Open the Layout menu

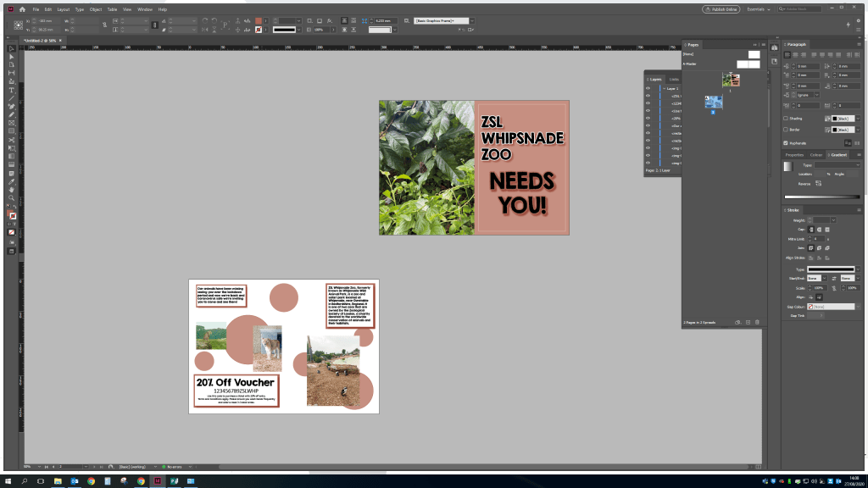coord(63,8)
